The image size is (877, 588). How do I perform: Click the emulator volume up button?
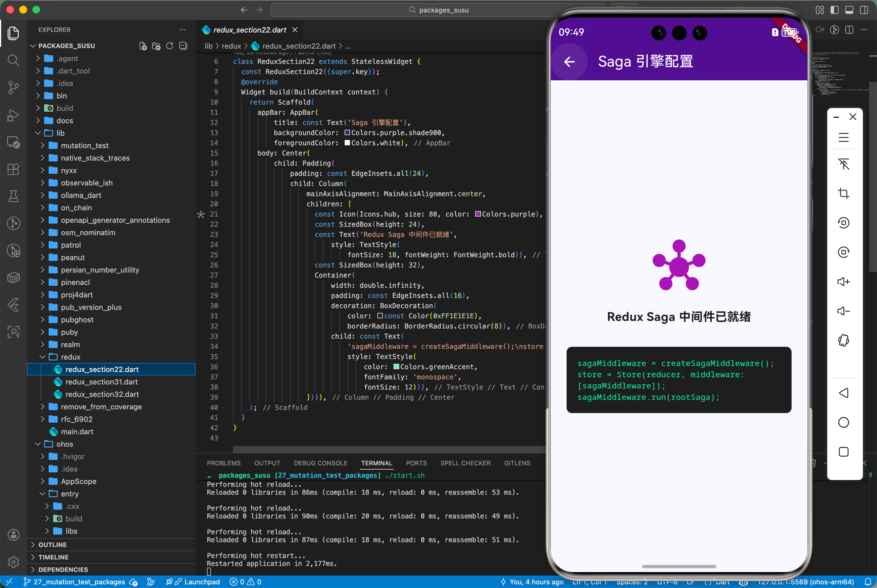[843, 282]
